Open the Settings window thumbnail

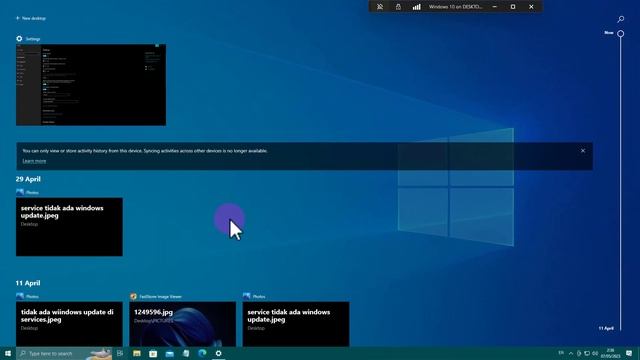91,85
